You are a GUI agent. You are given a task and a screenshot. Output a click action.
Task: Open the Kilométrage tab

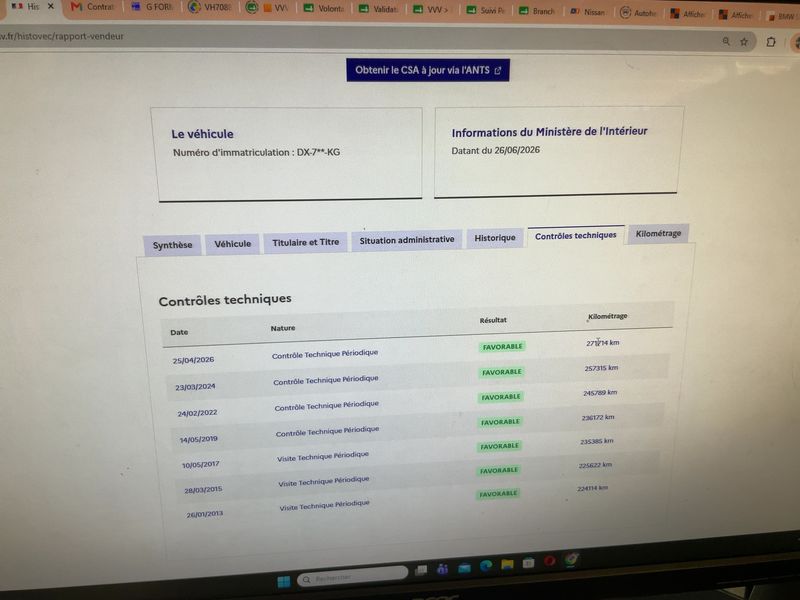click(x=658, y=234)
